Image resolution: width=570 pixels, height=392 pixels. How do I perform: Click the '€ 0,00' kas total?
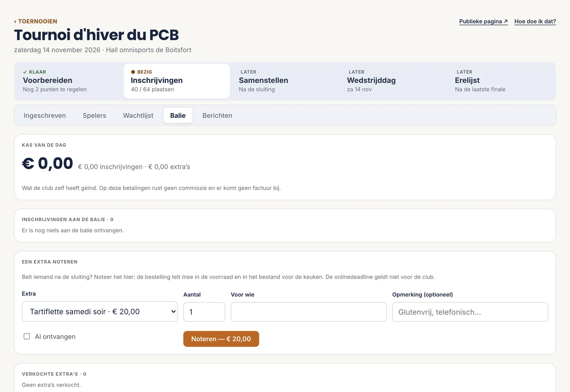pos(47,164)
